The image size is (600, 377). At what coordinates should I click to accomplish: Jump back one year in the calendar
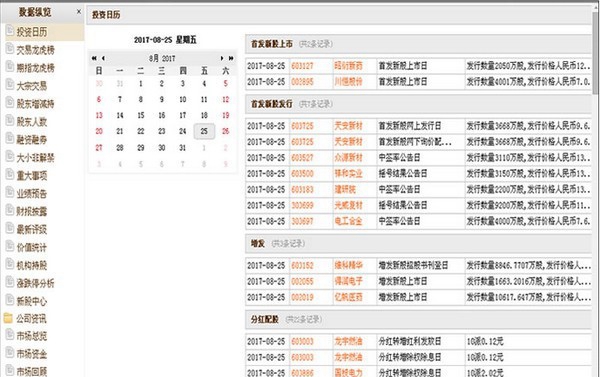click(94, 58)
